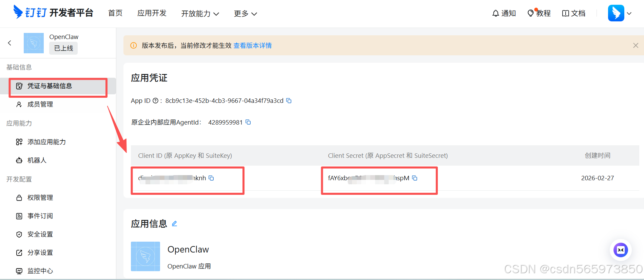Image resolution: width=644 pixels, height=280 pixels.
Task: Expand the user avatar account menu
Action: coord(620,13)
